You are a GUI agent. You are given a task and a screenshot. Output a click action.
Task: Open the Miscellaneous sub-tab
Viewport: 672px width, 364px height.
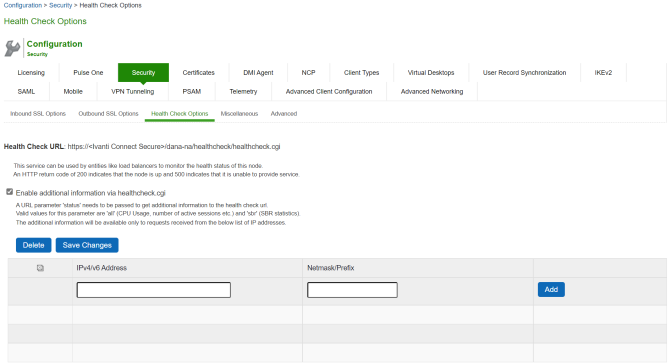click(239, 114)
